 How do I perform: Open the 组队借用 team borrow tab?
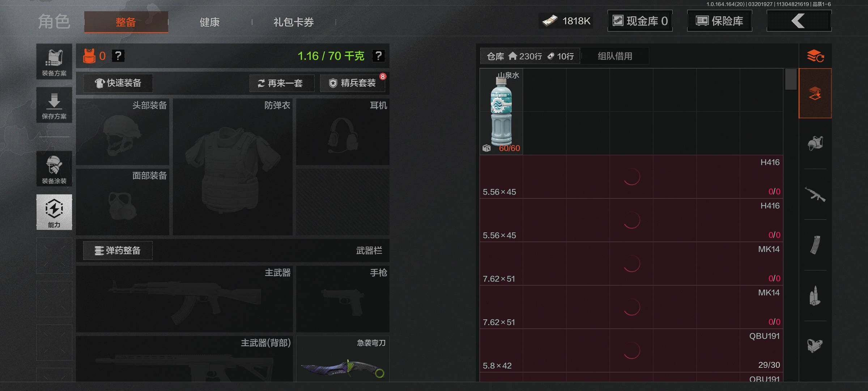click(615, 56)
